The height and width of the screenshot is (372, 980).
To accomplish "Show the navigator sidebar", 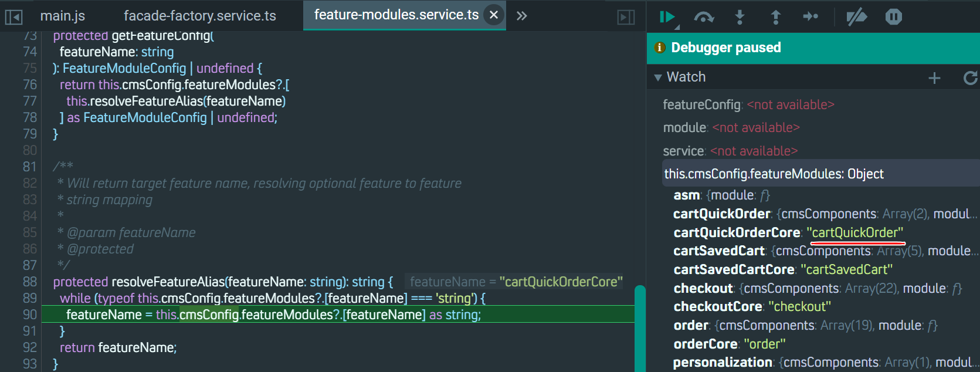I will click(x=13, y=17).
